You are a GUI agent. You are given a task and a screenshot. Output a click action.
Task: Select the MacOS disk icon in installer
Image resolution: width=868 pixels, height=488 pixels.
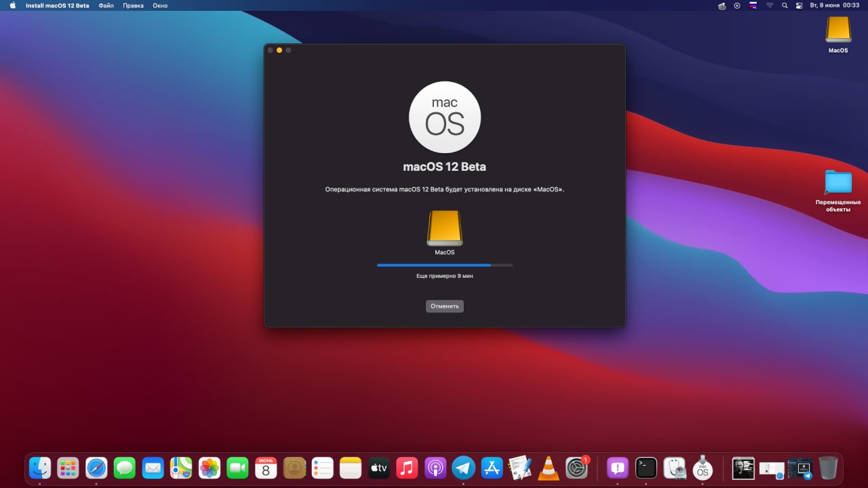[445, 228]
